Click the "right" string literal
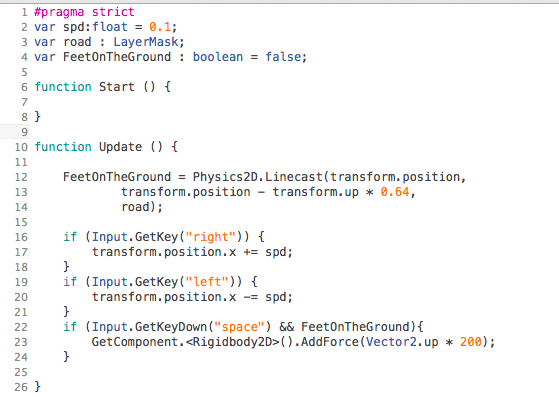The width and height of the screenshot is (559, 409). click(x=210, y=237)
